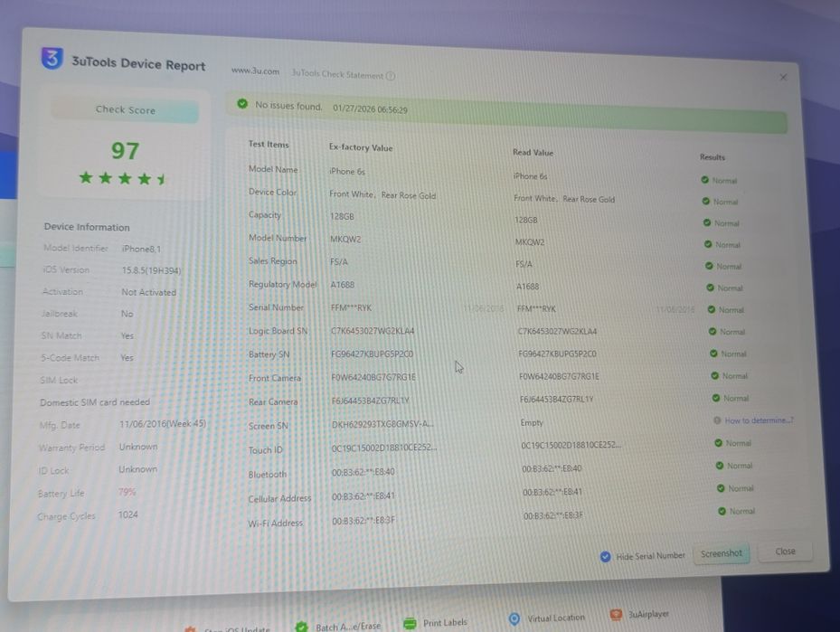
Task: Click the Print Labels icon in main window
Action: click(410, 624)
